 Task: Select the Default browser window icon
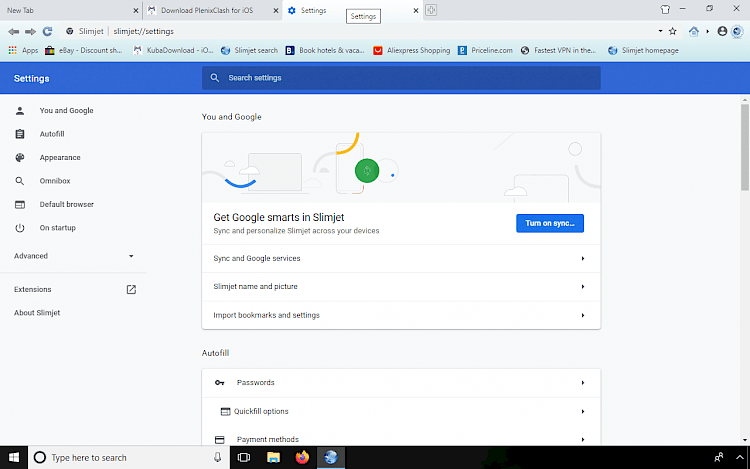coord(20,205)
